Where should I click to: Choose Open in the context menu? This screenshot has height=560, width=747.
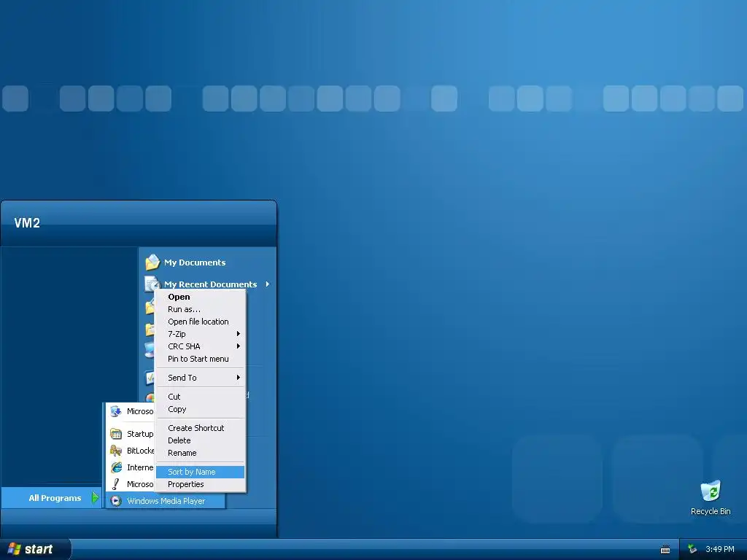pyautogui.click(x=200, y=297)
